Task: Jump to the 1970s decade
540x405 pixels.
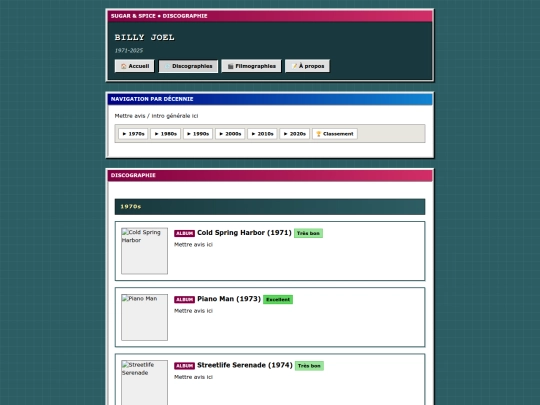Action: (x=133, y=134)
